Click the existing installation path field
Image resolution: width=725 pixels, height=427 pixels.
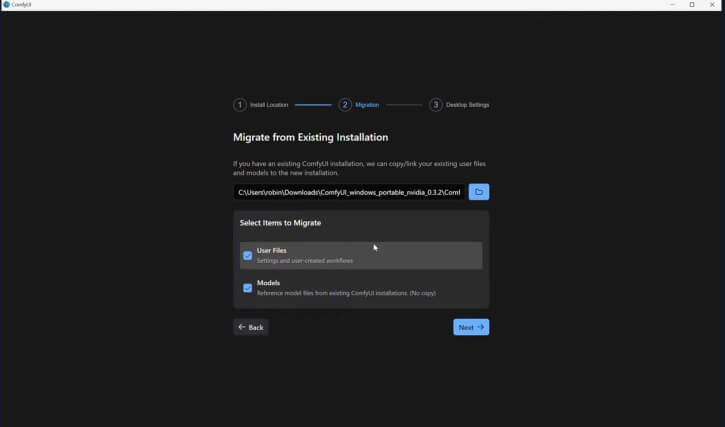[x=349, y=192]
